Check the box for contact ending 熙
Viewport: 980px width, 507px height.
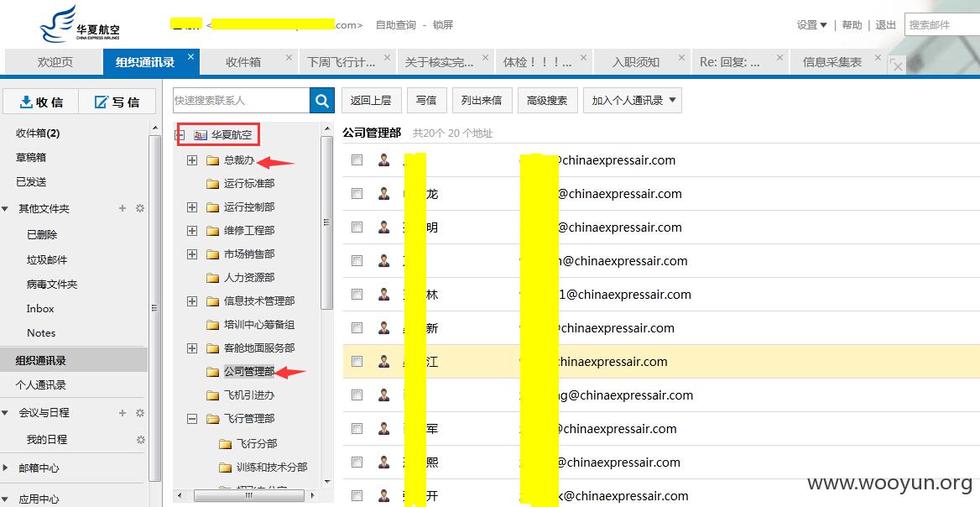click(357, 462)
